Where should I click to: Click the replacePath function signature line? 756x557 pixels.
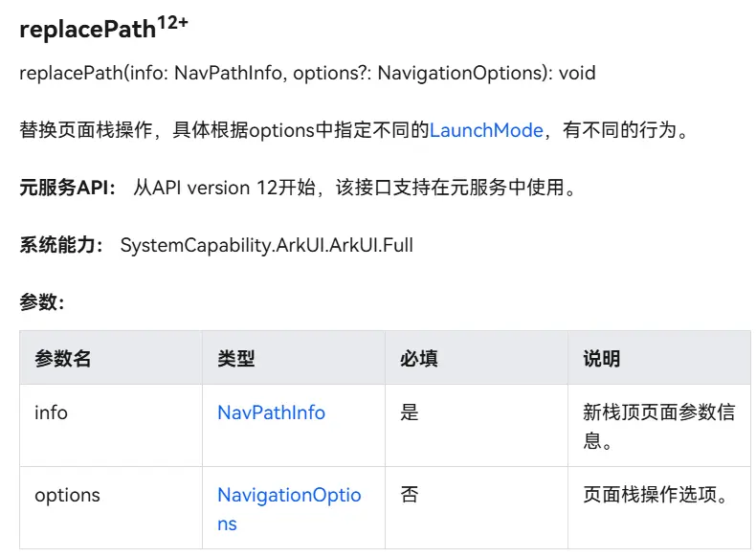(x=307, y=73)
